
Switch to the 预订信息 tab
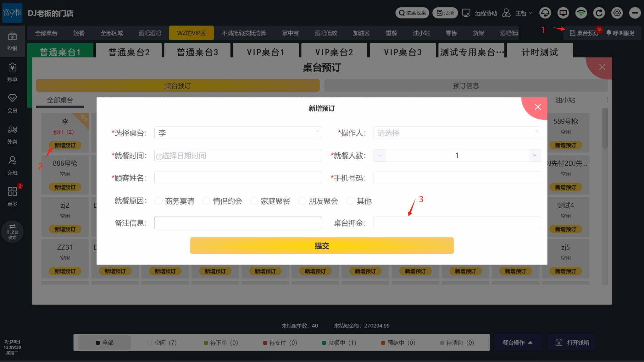(x=466, y=85)
